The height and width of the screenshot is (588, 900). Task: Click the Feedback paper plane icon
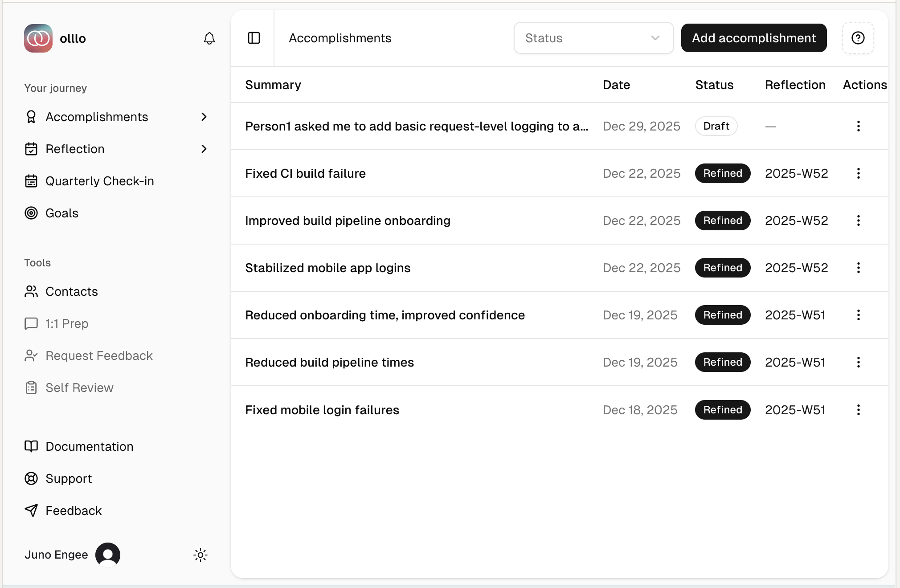pyautogui.click(x=31, y=510)
